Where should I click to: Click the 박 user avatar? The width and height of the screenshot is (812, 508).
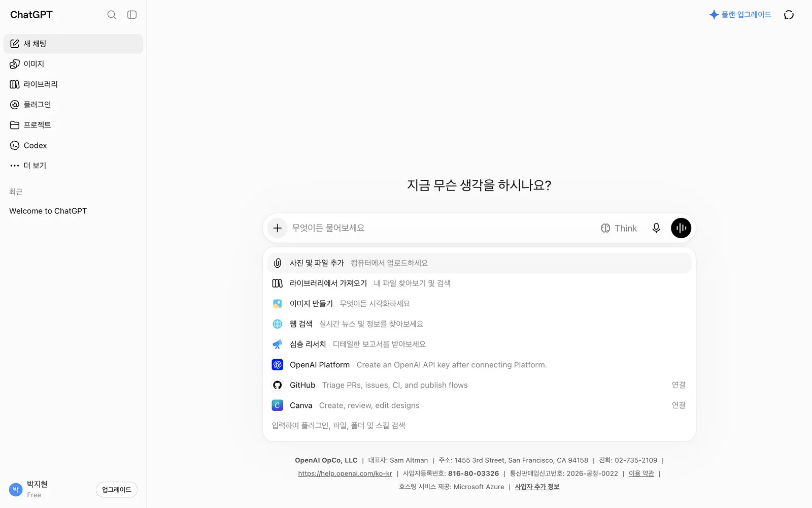[x=16, y=490]
